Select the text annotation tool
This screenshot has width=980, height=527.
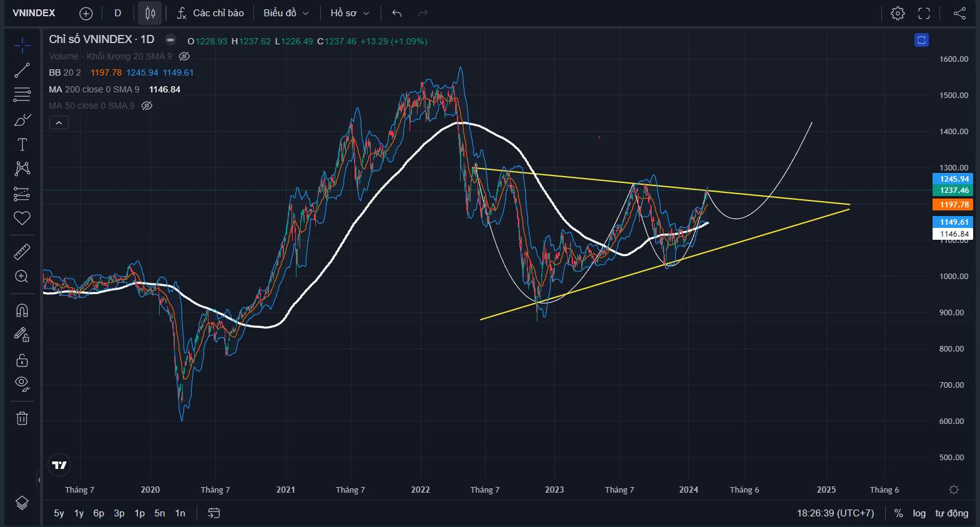22,144
